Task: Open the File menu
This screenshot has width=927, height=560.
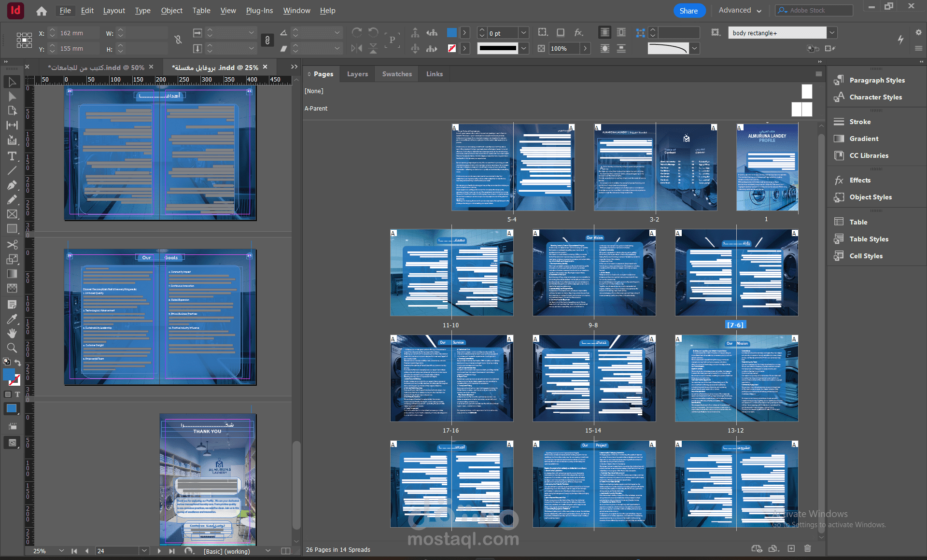Action: 65,11
